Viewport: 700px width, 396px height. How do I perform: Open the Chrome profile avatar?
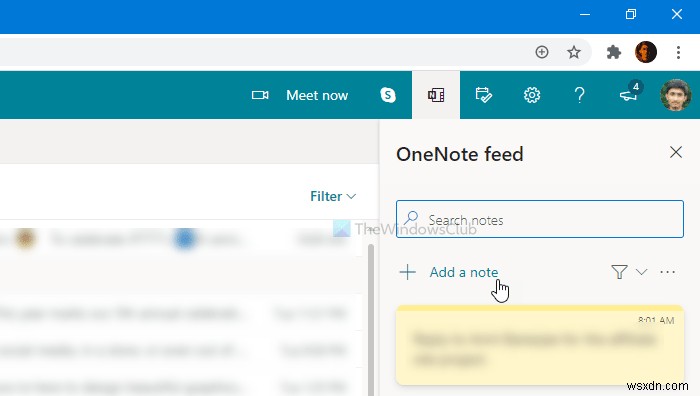(646, 52)
